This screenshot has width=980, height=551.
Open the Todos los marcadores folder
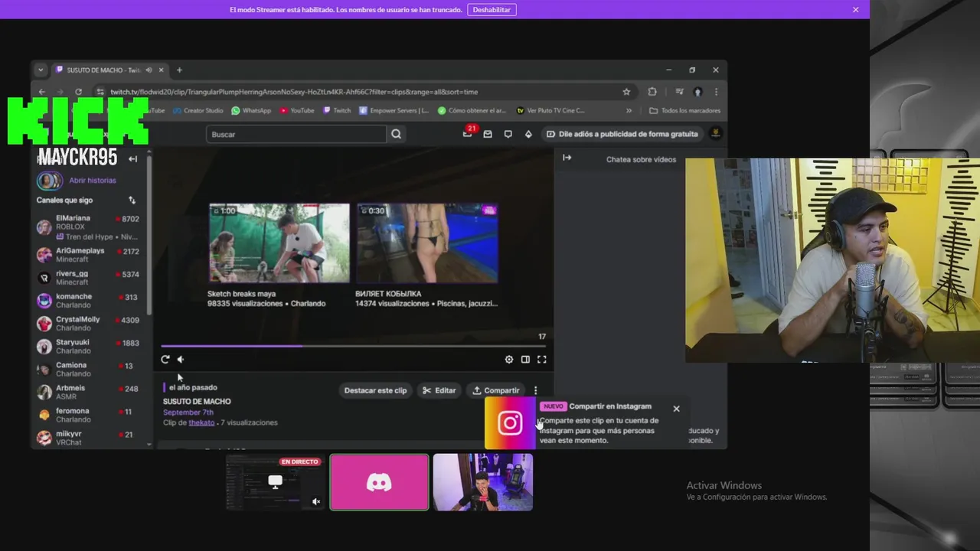click(684, 110)
